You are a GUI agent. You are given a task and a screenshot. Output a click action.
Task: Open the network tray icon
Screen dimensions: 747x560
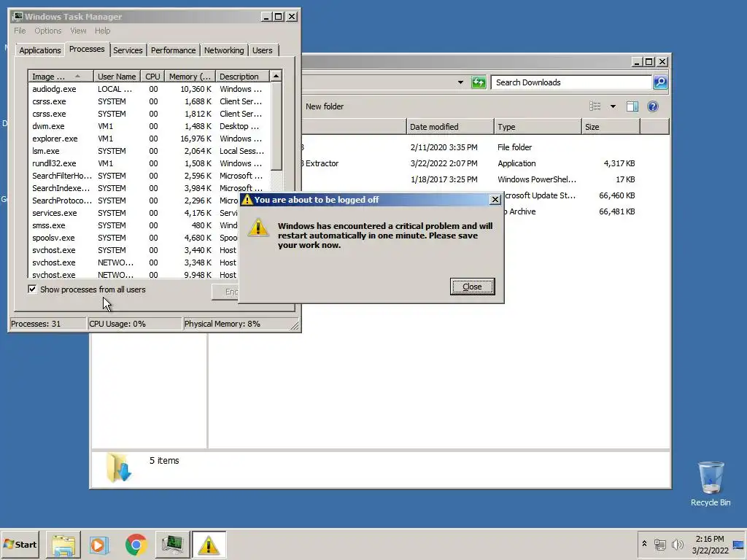point(659,544)
